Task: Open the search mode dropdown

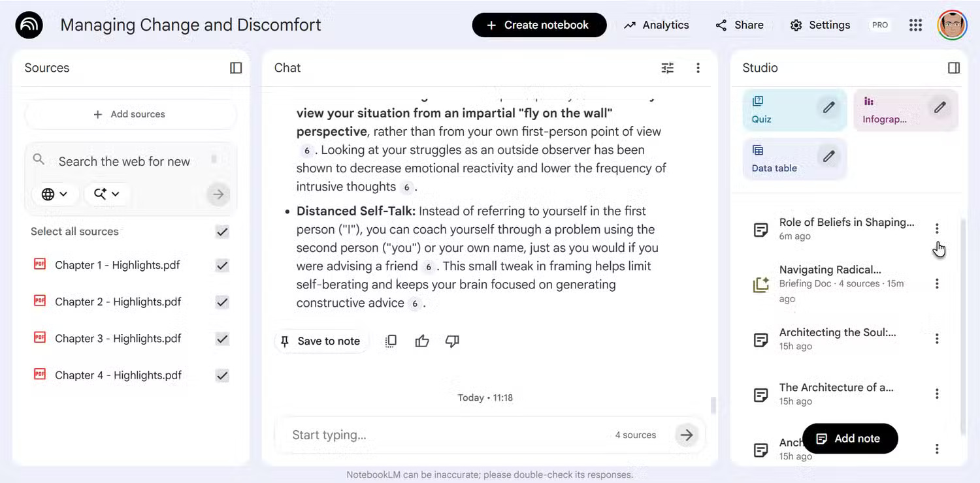Action: [106, 194]
